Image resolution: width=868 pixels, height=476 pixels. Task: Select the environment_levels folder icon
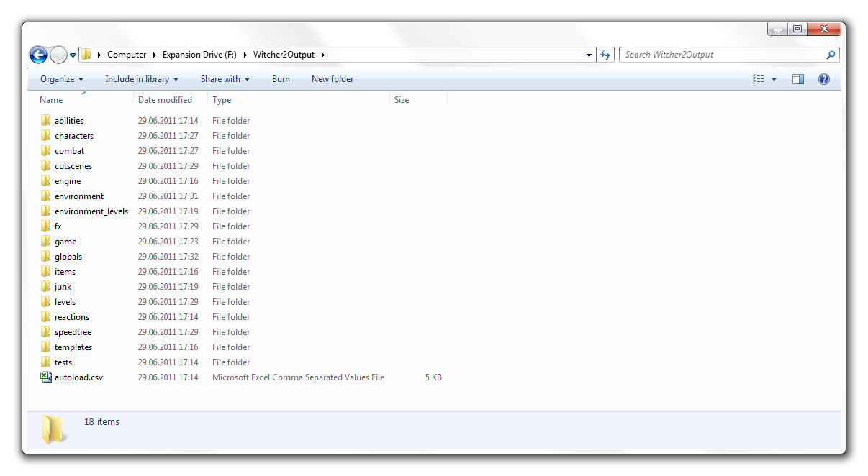click(x=46, y=211)
